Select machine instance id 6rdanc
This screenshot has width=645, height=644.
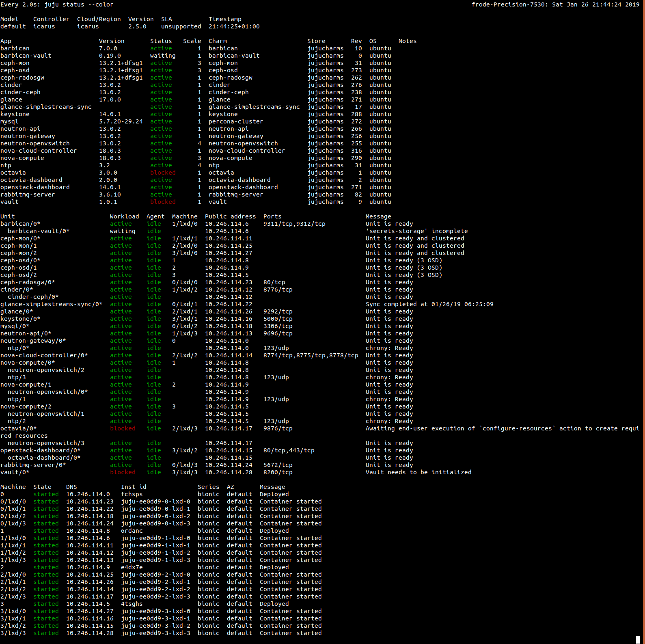click(132, 531)
